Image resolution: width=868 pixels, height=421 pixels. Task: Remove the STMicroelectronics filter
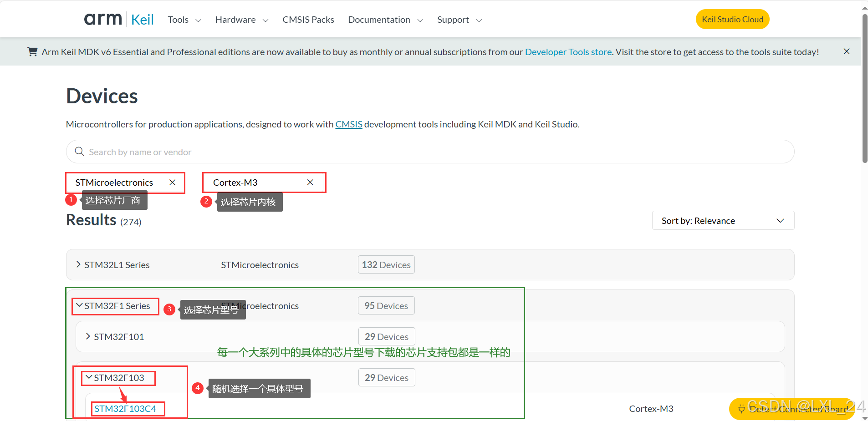coord(173,183)
